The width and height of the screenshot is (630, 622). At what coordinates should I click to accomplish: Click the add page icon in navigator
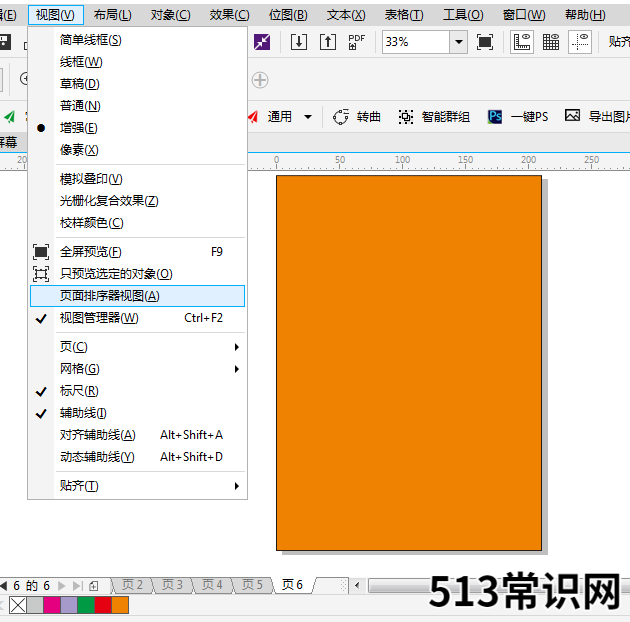[x=94, y=586]
